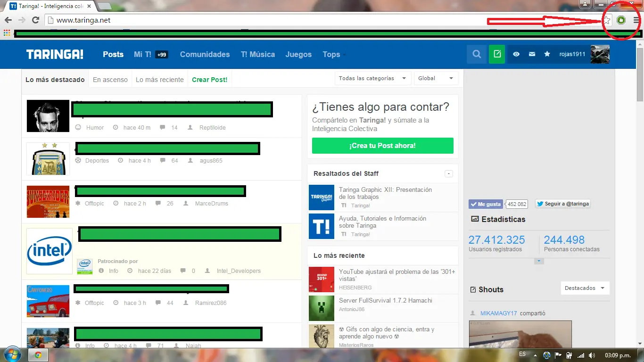The height and width of the screenshot is (362, 644).
Task: Collapse Resaltados del Staff with the minus control
Action: (448, 173)
